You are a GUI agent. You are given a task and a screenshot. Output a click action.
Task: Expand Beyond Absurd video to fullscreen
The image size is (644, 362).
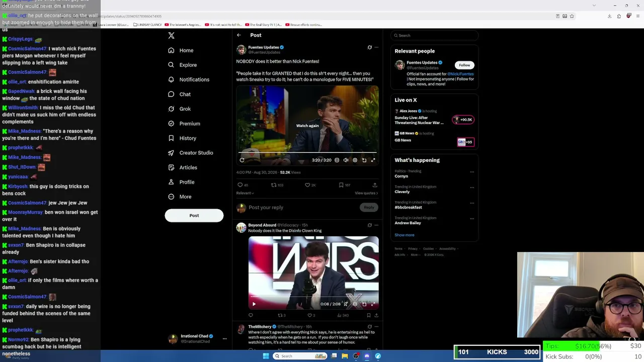[373, 304]
